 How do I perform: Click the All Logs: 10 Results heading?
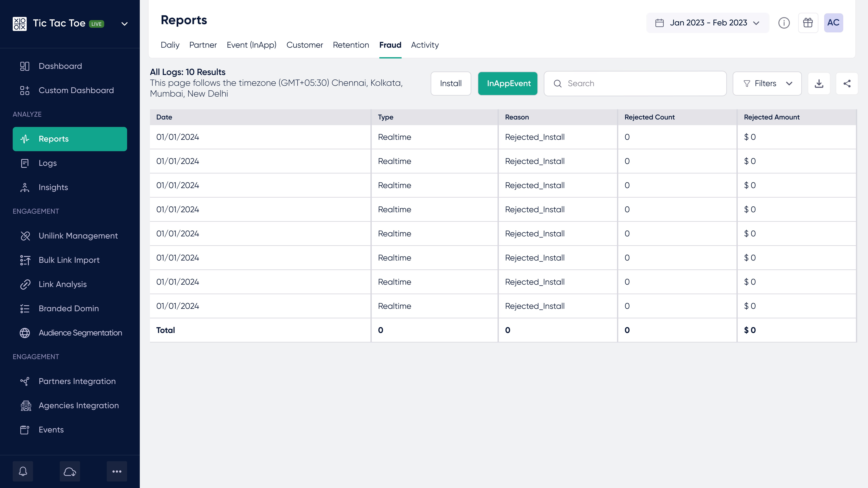click(188, 72)
